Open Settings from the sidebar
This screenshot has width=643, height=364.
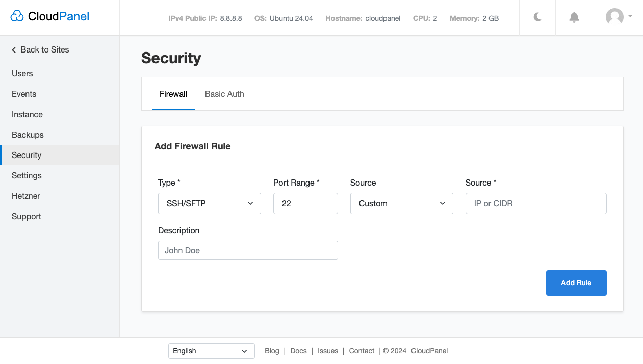pyautogui.click(x=27, y=175)
